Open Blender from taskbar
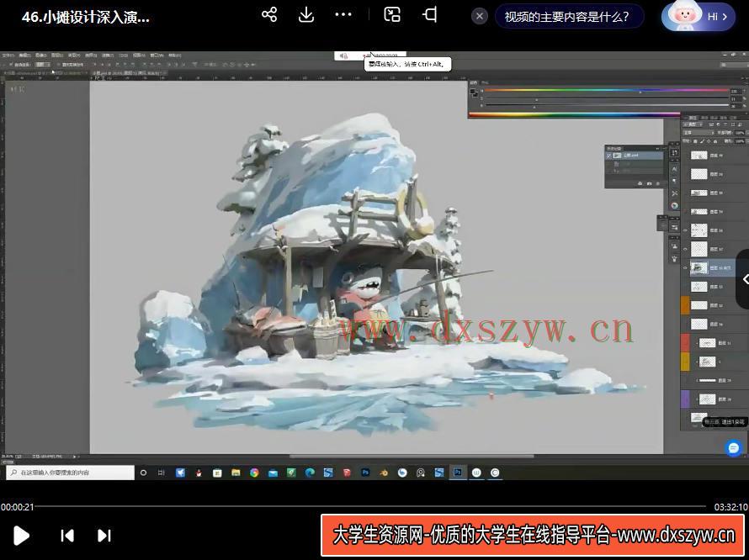This screenshot has height=560, width=749. pos(384,473)
